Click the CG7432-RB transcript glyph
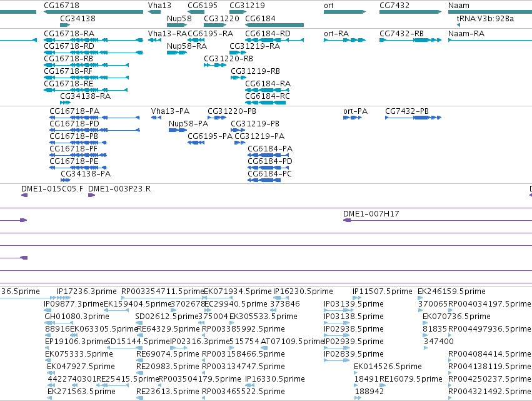This screenshot has height=401, width=532. coord(410,40)
